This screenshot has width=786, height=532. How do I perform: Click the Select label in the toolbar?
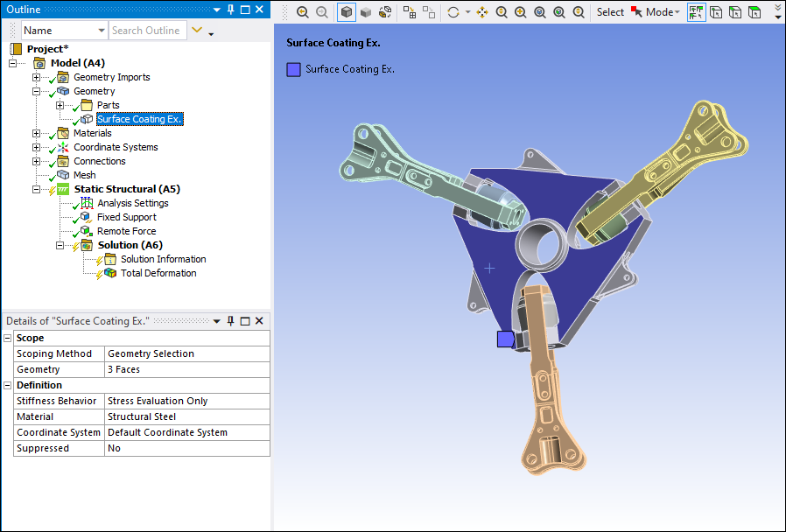(x=610, y=12)
